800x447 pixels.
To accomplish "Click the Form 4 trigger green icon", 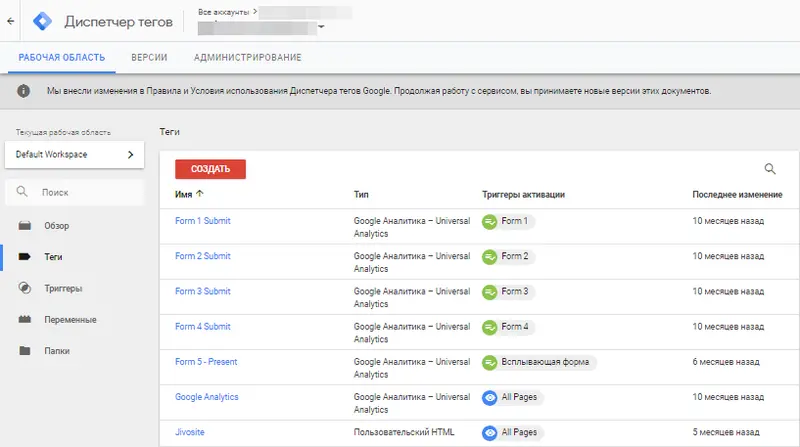I will (x=490, y=328).
